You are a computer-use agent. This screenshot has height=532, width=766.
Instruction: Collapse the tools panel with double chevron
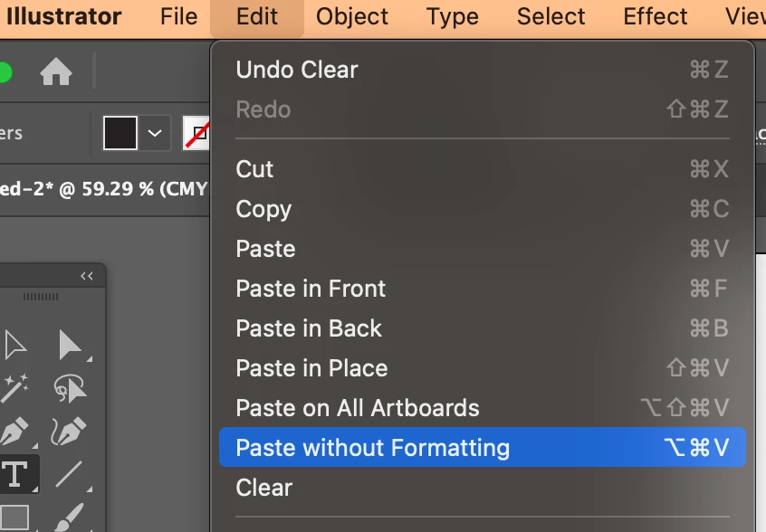[87, 276]
